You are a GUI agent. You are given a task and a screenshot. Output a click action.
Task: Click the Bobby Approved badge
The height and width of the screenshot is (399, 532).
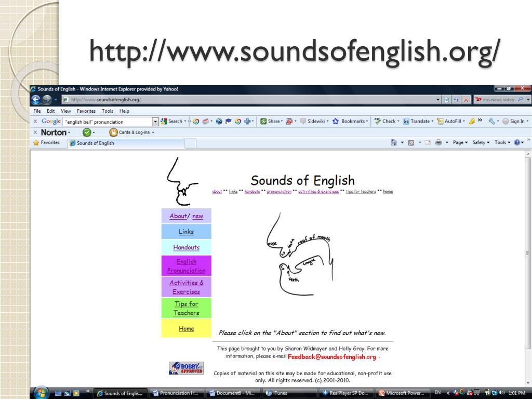pos(187,368)
